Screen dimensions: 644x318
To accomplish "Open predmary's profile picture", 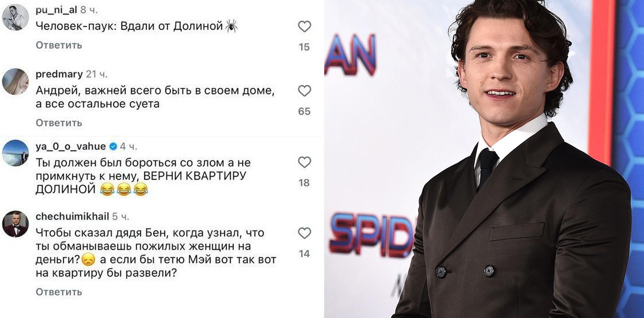I will pos(15,82).
